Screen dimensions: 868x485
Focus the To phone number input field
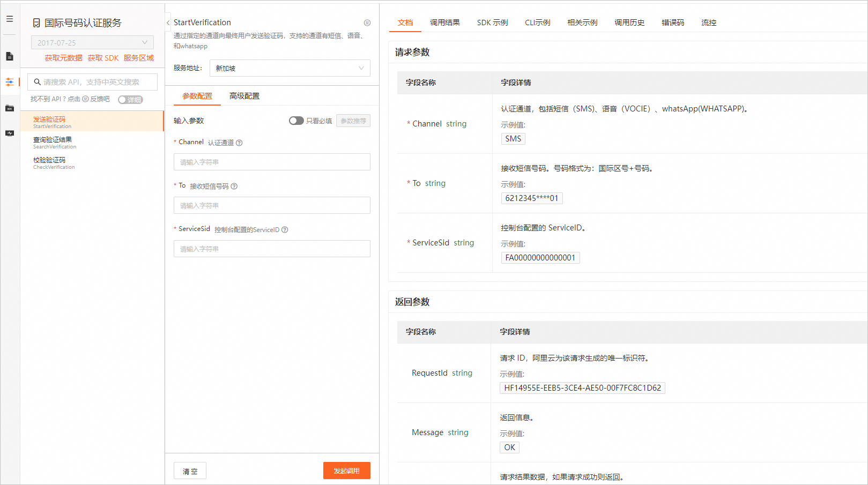272,205
